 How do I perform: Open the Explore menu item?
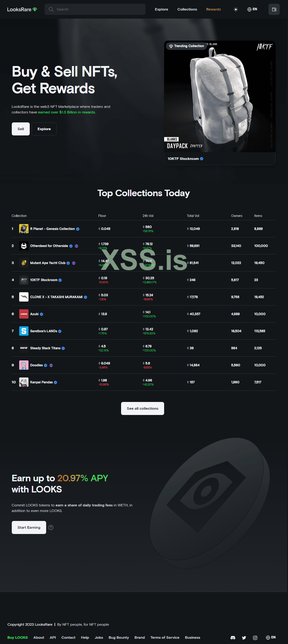tap(161, 9)
